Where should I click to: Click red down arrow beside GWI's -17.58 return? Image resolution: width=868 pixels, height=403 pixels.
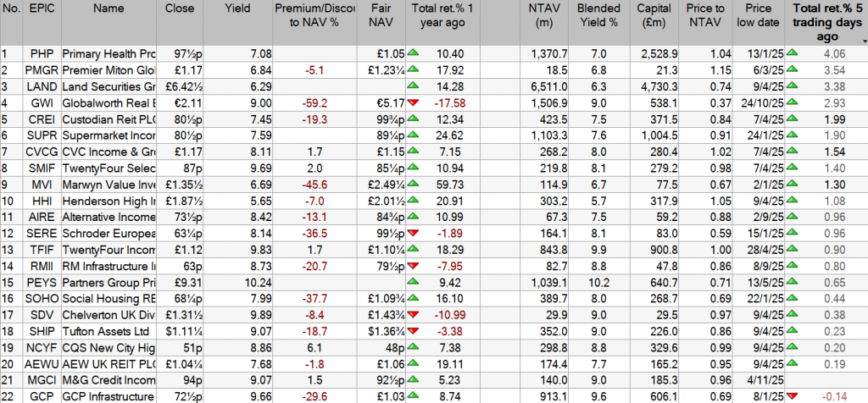[415, 102]
